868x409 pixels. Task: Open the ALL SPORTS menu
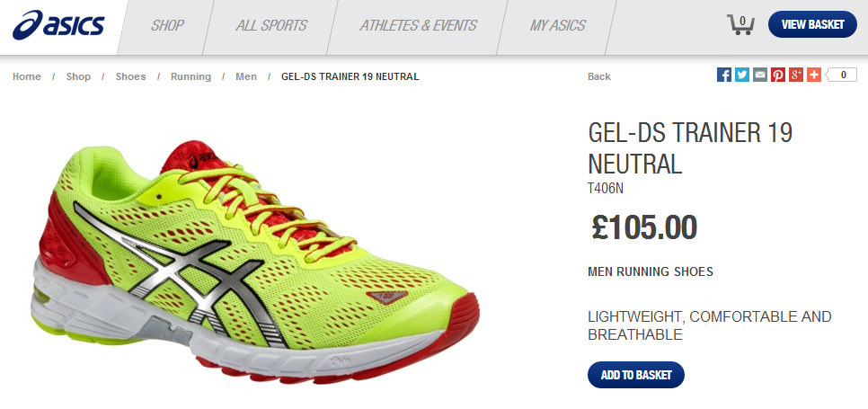[x=271, y=25]
